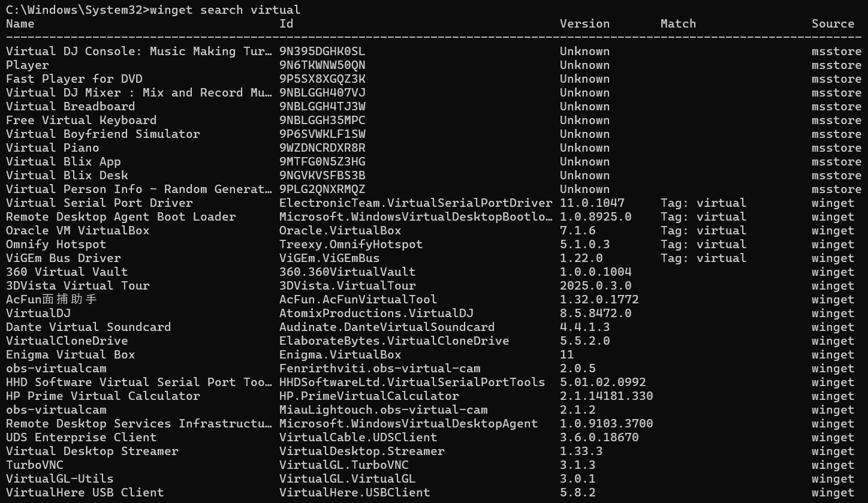Click the Id column header

pyautogui.click(x=287, y=23)
